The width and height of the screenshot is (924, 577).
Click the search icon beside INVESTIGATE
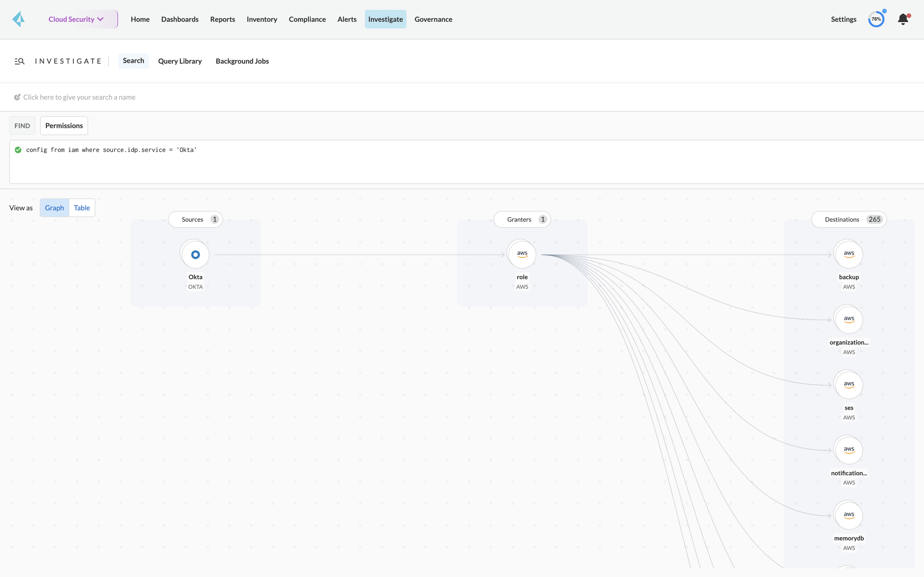(x=19, y=61)
